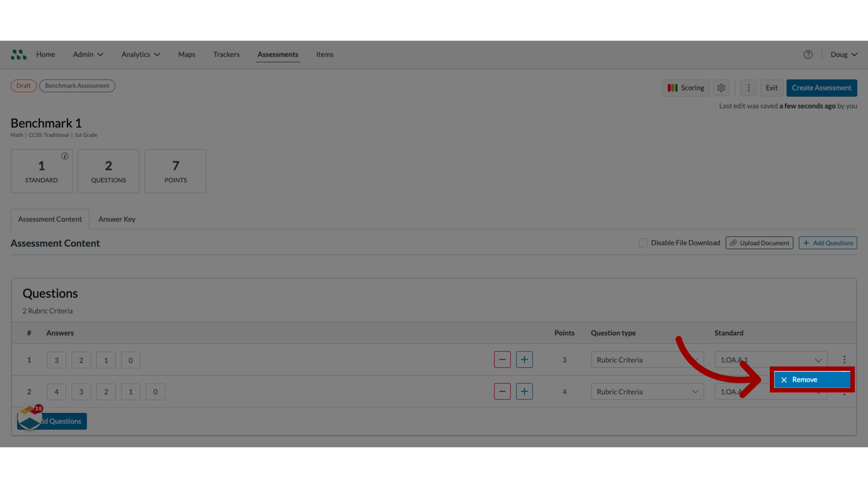The width and height of the screenshot is (868, 488).
Task: Select the Assessment Content tab
Action: (50, 219)
